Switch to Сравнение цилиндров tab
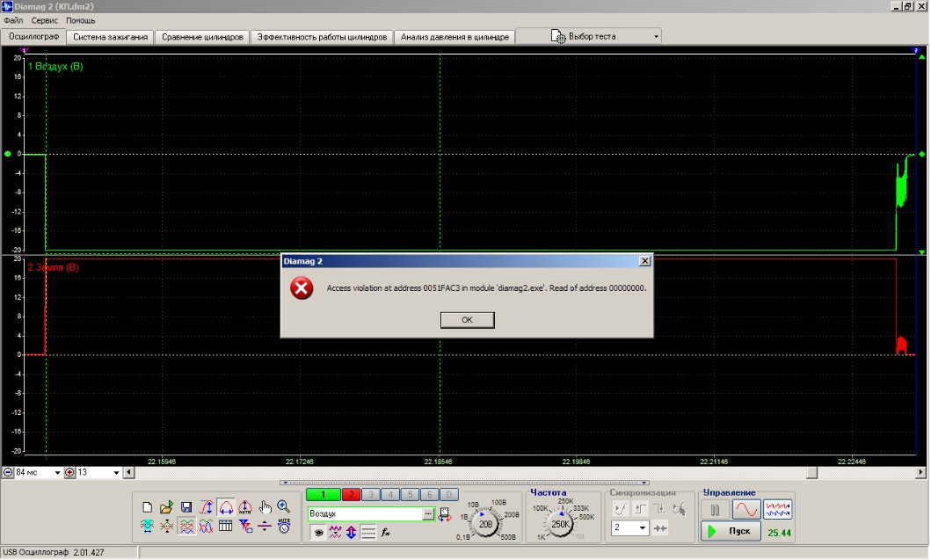Screen dimensions: 931x560 202,37
